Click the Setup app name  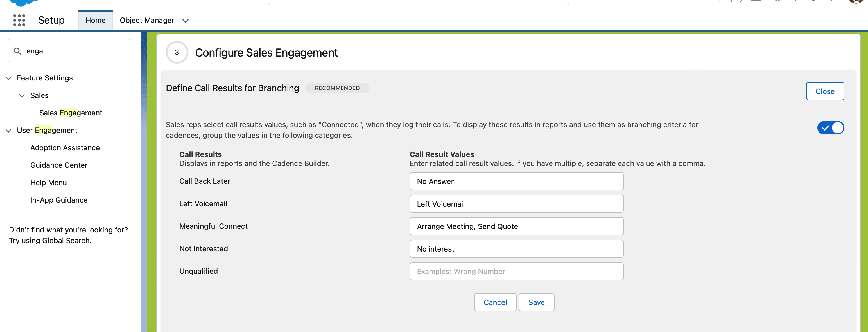click(x=51, y=20)
